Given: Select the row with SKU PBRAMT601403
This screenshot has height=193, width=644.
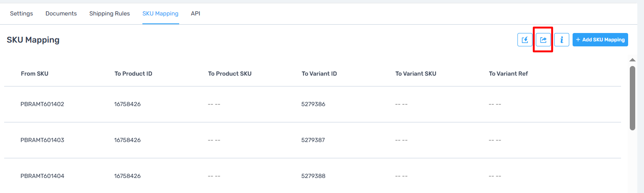Looking at the screenshot, I should coord(312,140).
